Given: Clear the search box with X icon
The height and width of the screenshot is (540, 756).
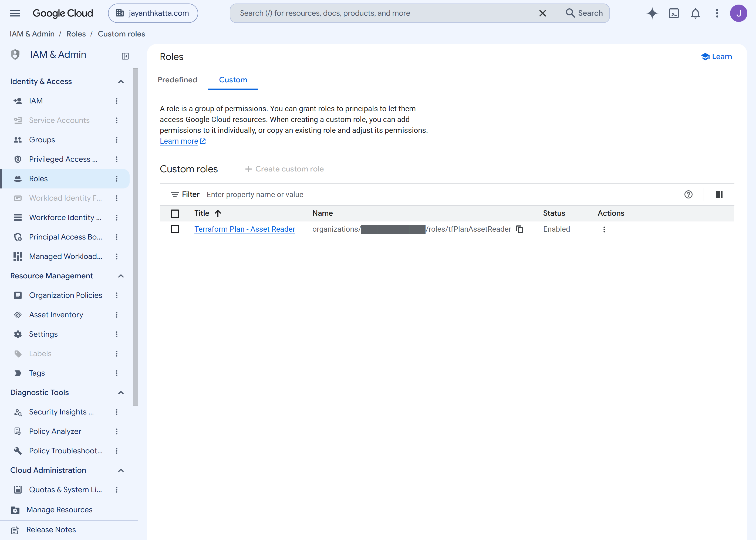Looking at the screenshot, I should click(x=542, y=13).
